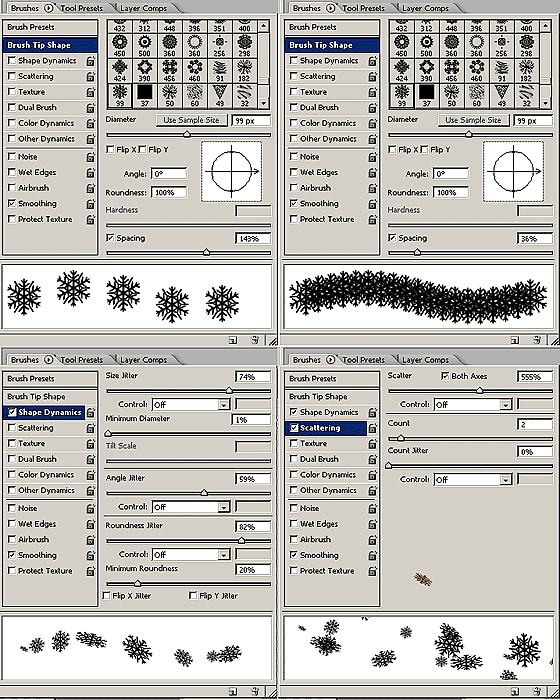Open the Control dropdown under Size Jitter
560x700 pixels.
coord(191,404)
